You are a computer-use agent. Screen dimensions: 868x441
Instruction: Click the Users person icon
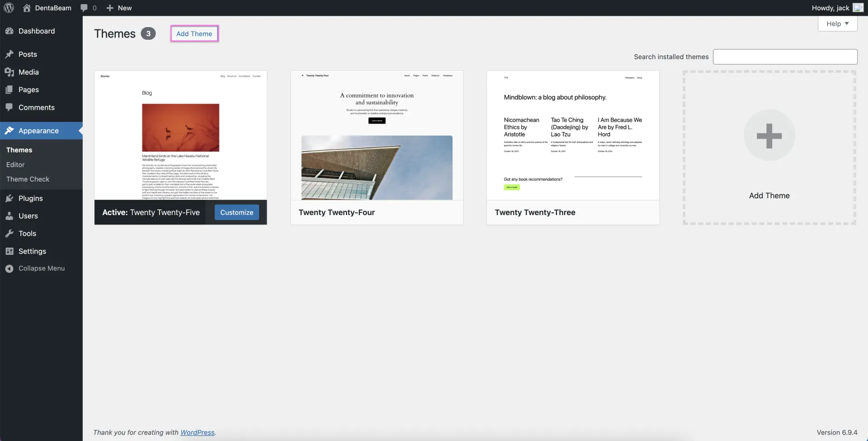(9, 216)
